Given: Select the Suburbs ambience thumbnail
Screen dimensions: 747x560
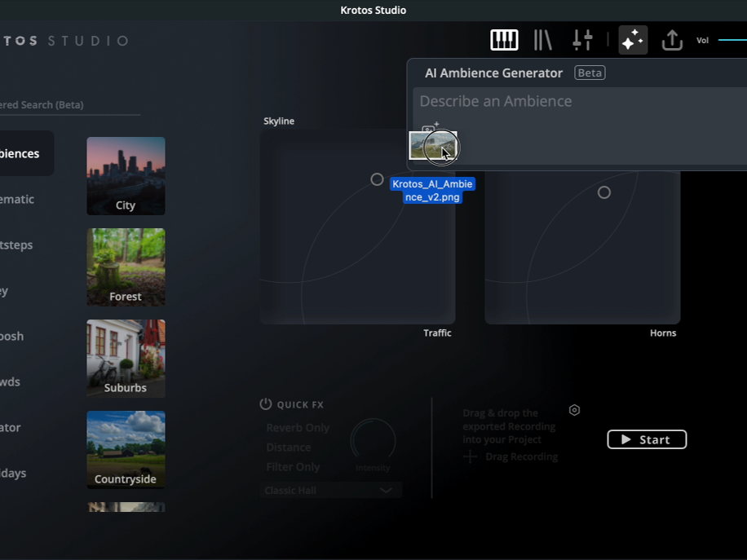Looking at the screenshot, I should coord(126,359).
